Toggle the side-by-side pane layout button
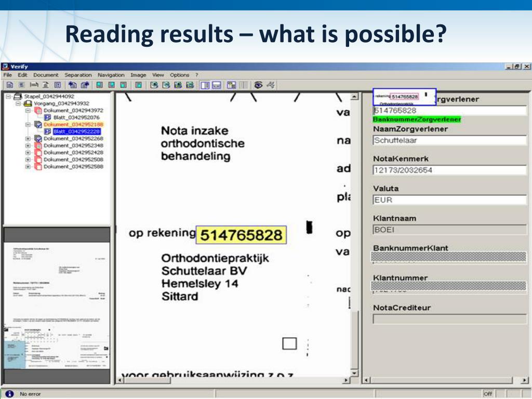Image resolution: width=532 pixels, height=399 pixels. click(205, 85)
